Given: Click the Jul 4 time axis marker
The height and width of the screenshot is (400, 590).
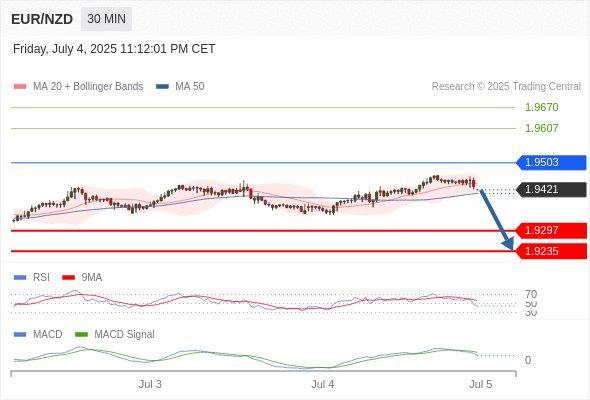Looking at the screenshot, I should click(322, 384).
